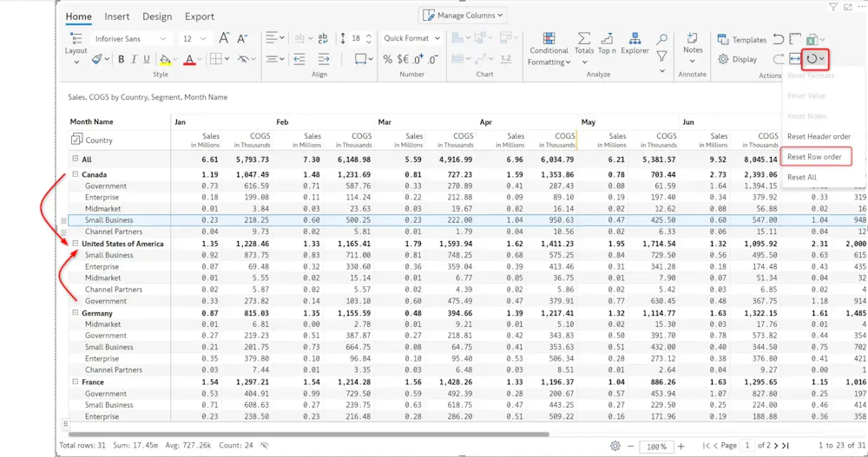Zoom out with minus button

click(x=630, y=446)
